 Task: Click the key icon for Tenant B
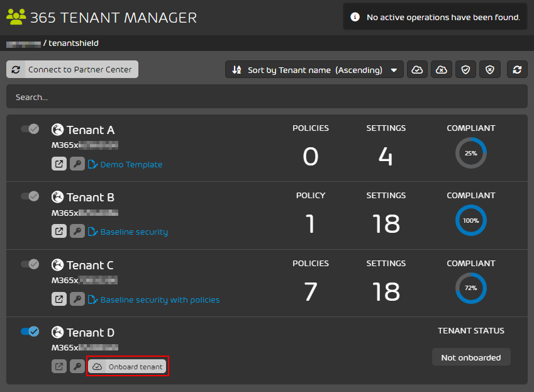pos(77,232)
